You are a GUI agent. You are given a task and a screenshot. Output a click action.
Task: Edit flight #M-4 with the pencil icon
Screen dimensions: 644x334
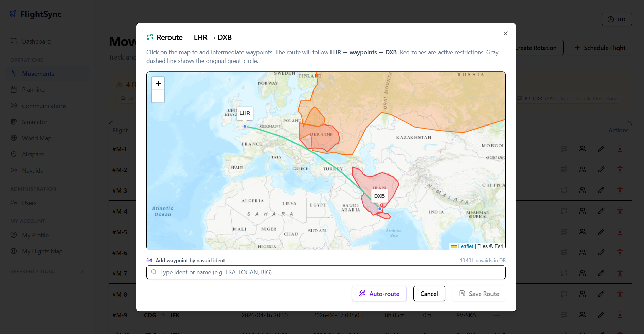pyautogui.click(x=601, y=211)
